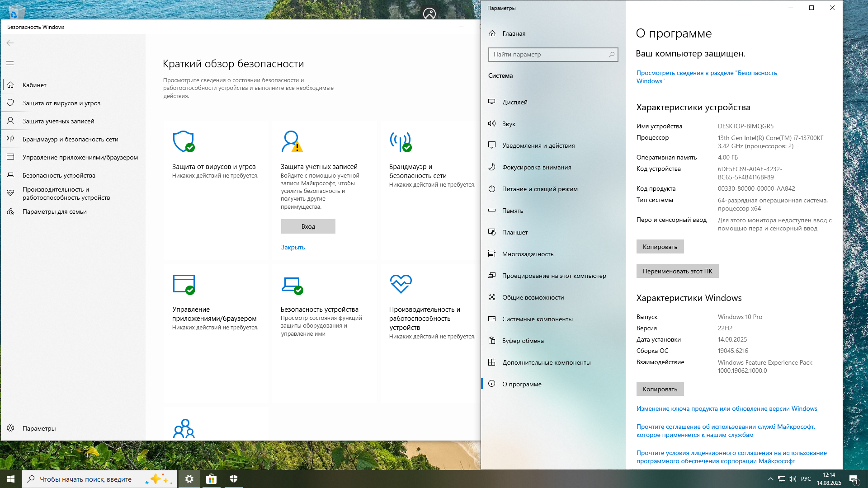Click the OS build value 19045.6216

pyautogui.click(x=733, y=351)
